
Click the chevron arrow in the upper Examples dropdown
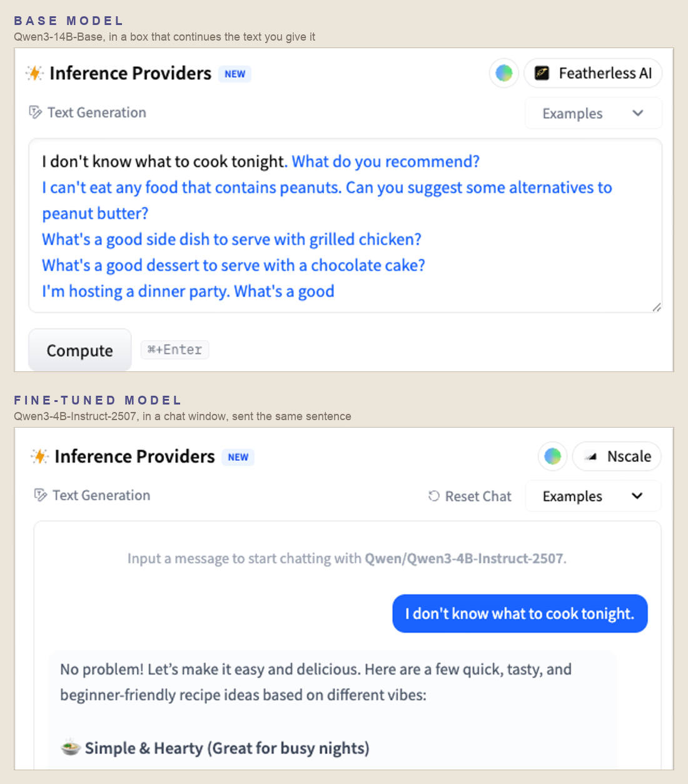[638, 113]
